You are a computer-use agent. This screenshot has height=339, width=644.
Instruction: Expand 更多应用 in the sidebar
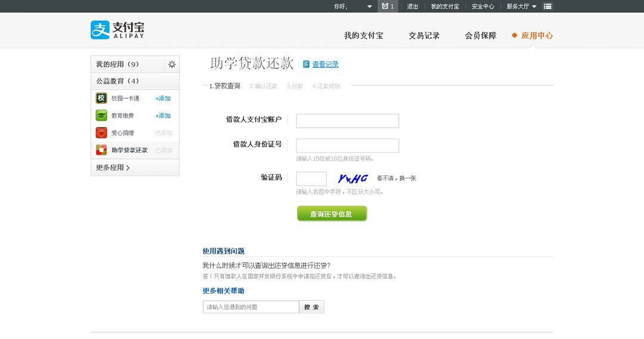pyautogui.click(x=113, y=168)
